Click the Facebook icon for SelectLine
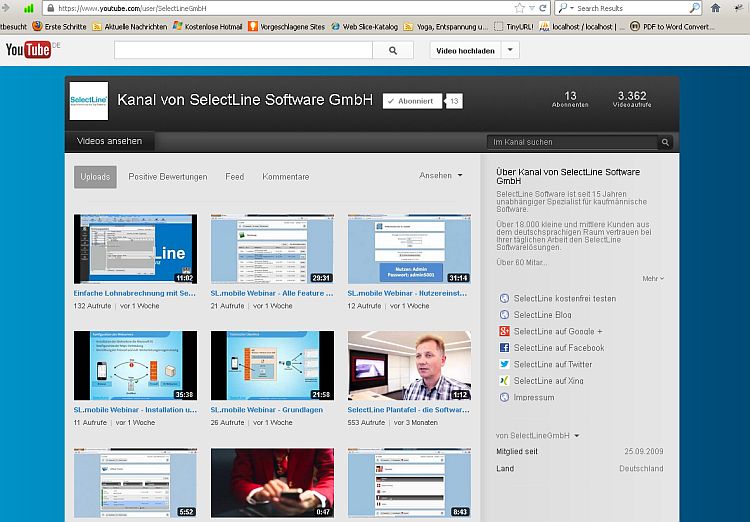 [x=504, y=348]
